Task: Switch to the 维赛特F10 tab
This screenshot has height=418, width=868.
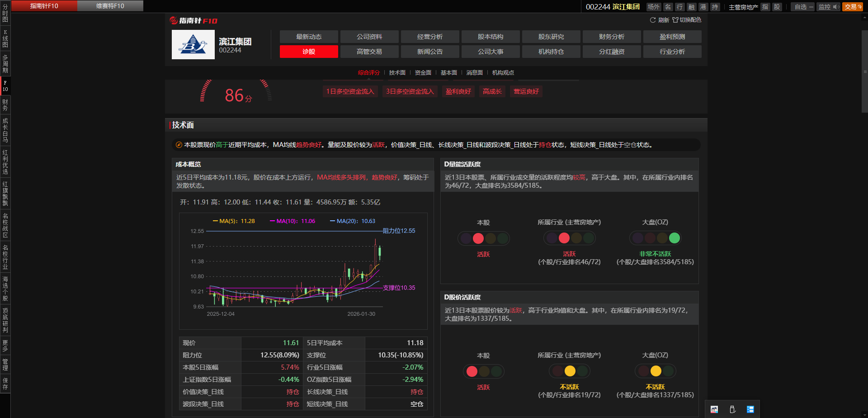Action: coord(110,6)
